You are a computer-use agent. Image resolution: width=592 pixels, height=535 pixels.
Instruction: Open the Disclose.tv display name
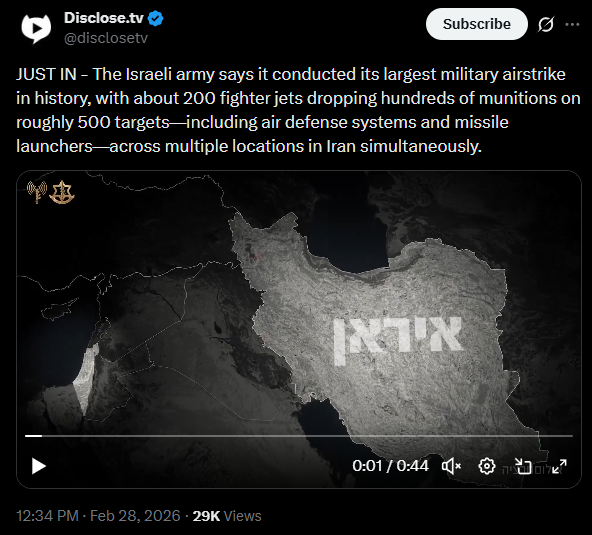point(104,18)
